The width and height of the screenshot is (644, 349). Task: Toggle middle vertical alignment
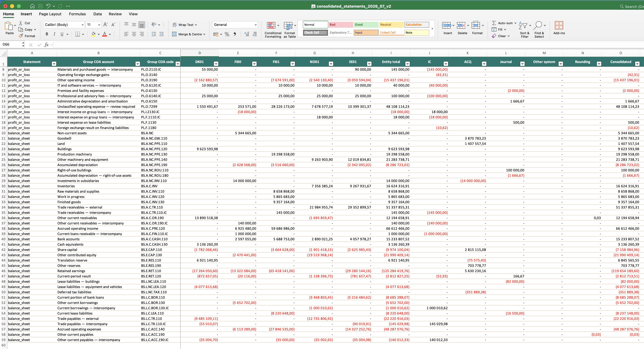pyautogui.click(x=134, y=24)
